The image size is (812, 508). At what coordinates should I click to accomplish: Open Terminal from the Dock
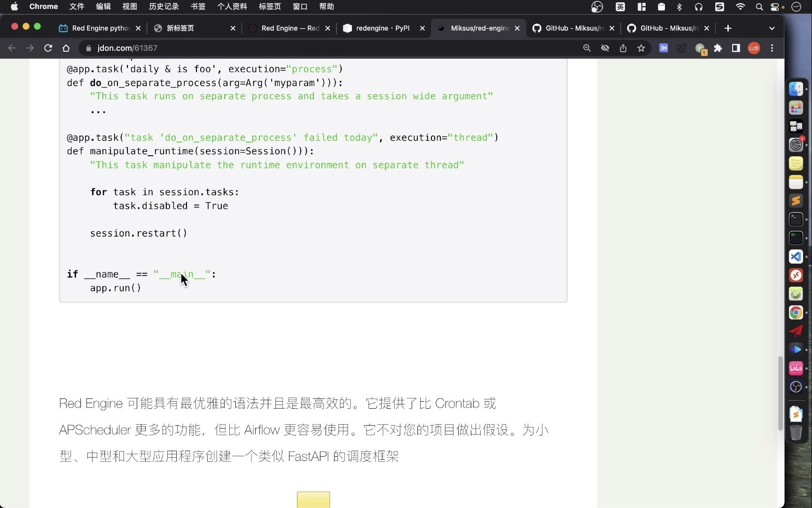[796, 219]
